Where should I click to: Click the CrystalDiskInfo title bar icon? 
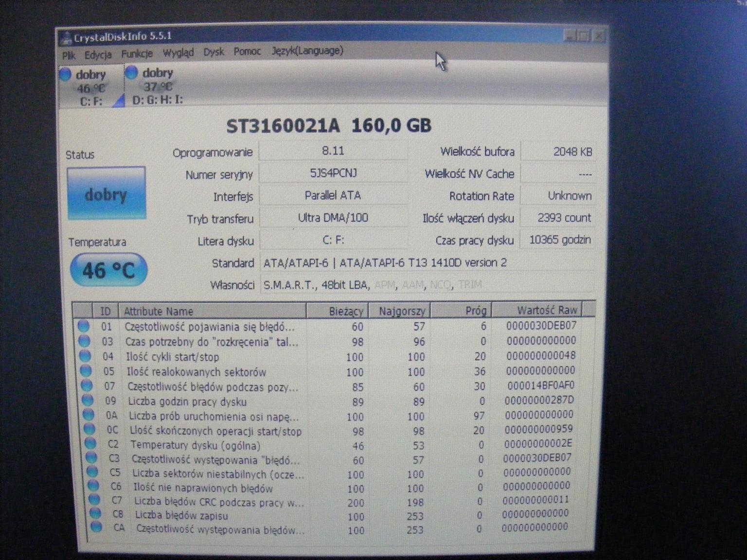(66, 38)
